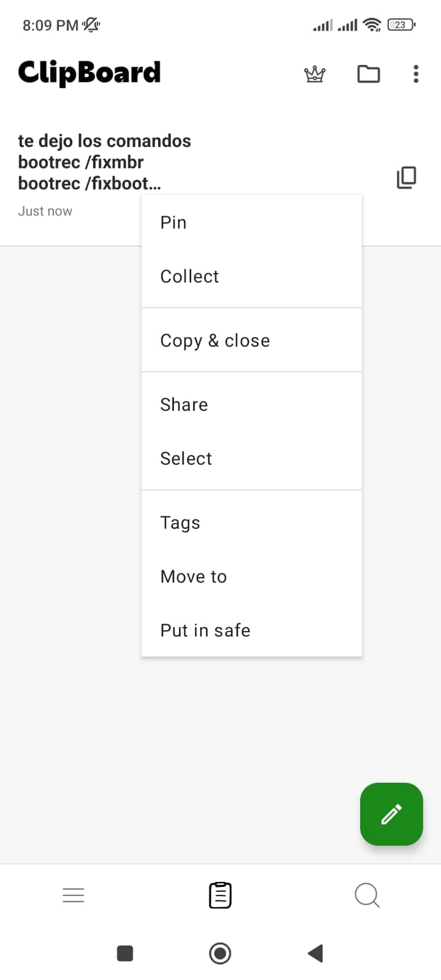This screenshot has height=980, width=441.
Task: Select the clipboard tab in bottom bar
Action: (220, 895)
